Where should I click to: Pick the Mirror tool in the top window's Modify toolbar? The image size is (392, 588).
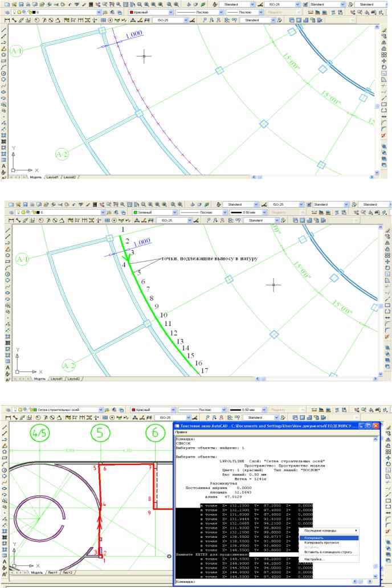384,42
